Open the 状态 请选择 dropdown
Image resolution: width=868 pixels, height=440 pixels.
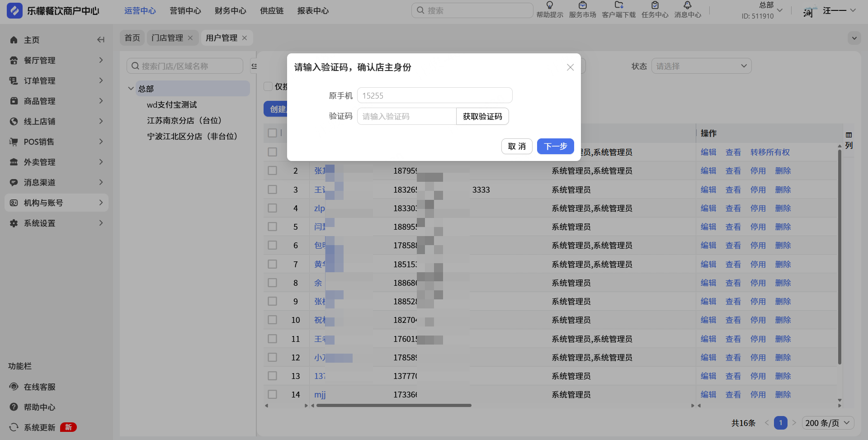click(x=701, y=66)
